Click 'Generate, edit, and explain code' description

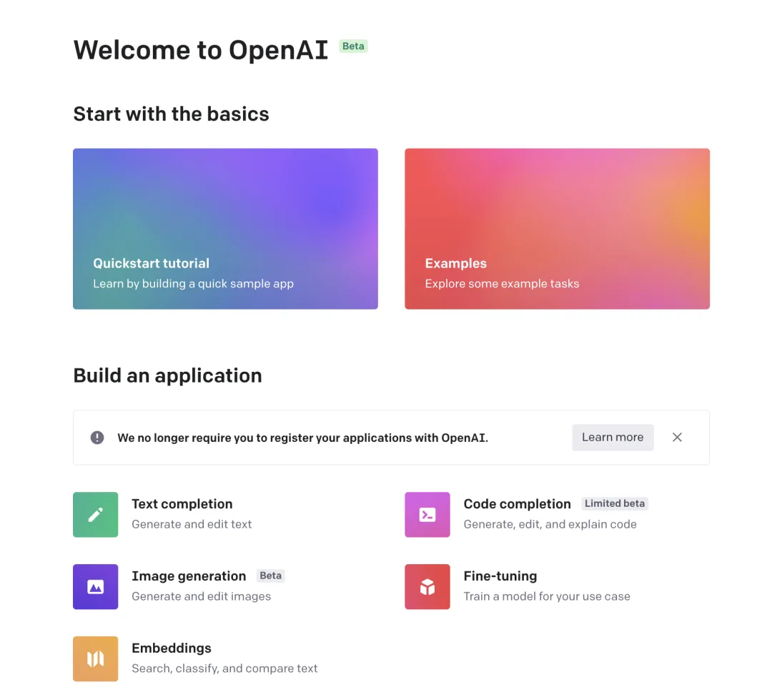550,524
